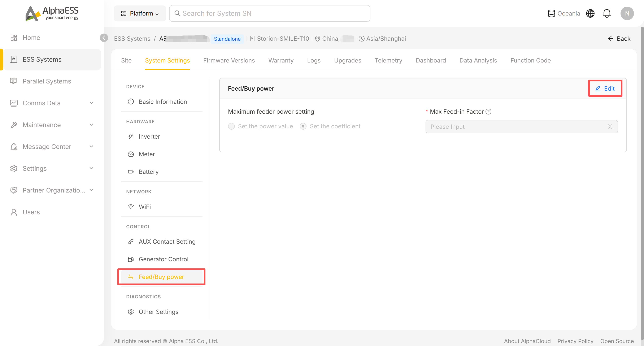Screen dimensions: 644x346
Task: Click the WiFi icon
Action: (x=131, y=207)
